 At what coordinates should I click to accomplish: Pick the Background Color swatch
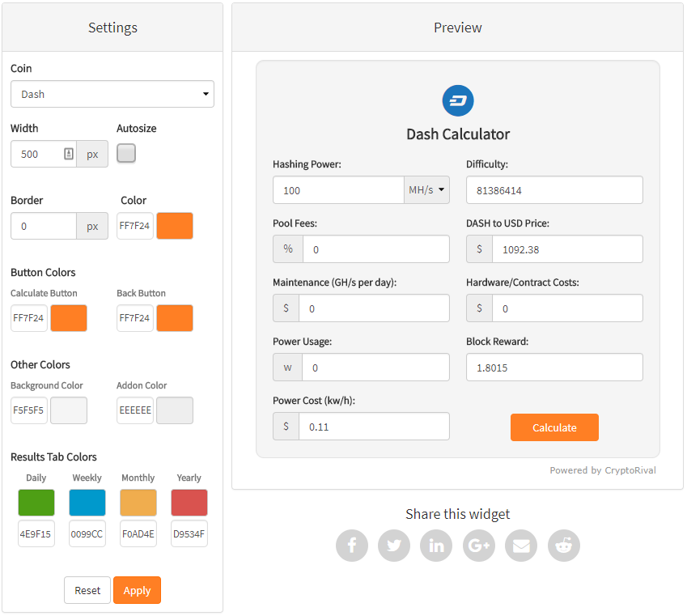coord(69,410)
